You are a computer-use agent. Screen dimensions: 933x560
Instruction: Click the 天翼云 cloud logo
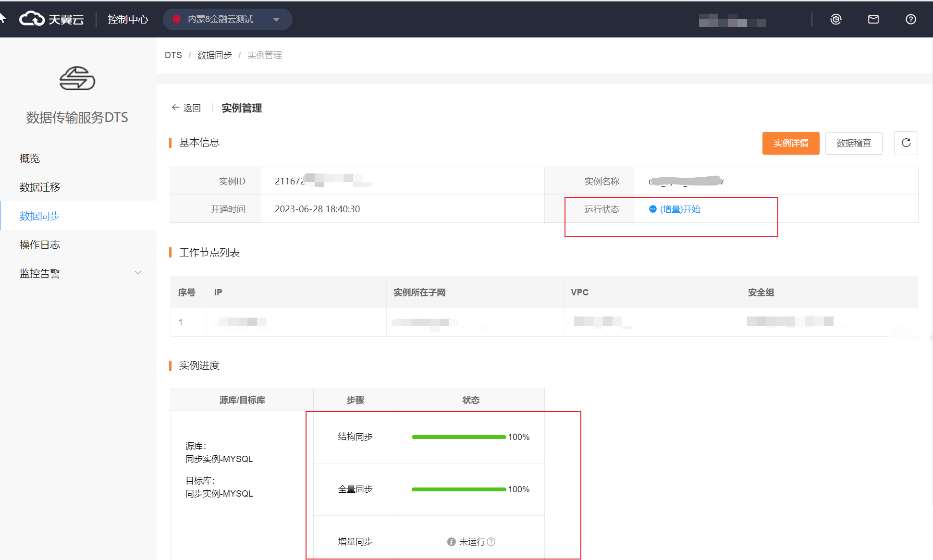coord(51,19)
